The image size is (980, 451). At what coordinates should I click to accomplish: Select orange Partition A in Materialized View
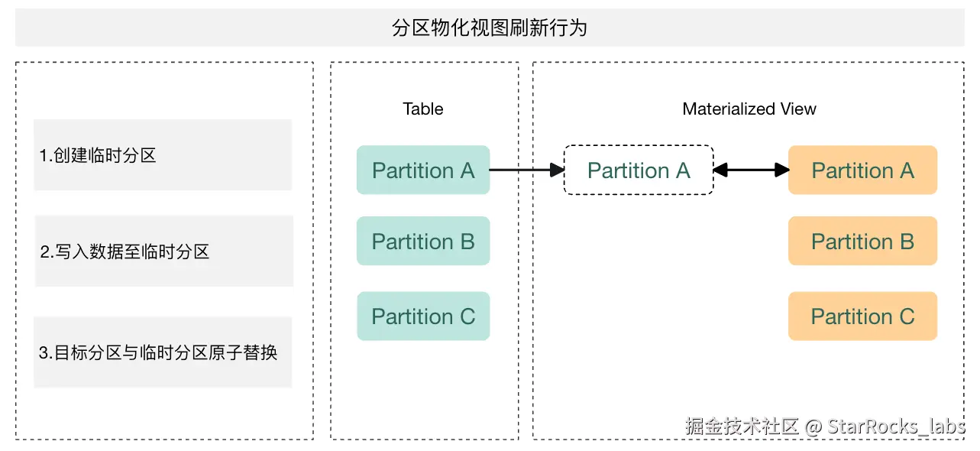pyautogui.click(x=862, y=170)
